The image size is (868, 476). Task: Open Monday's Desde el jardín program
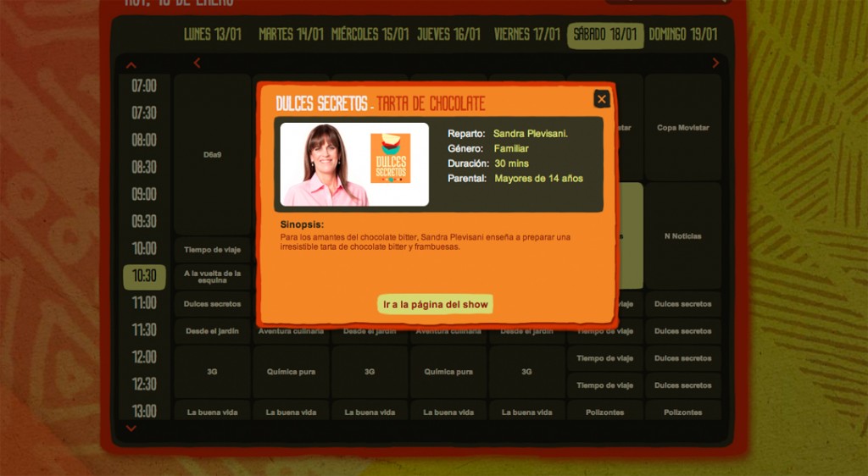(x=212, y=331)
